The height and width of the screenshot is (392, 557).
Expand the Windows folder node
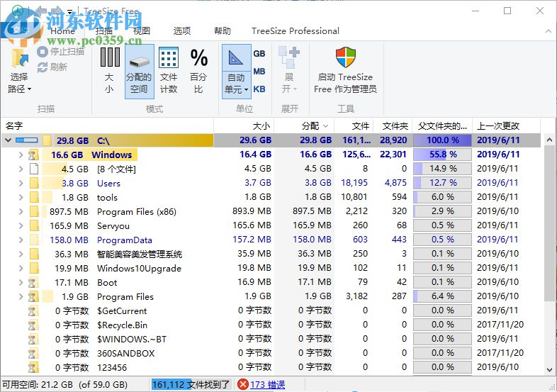pyautogui.click(x=21, y=155)
